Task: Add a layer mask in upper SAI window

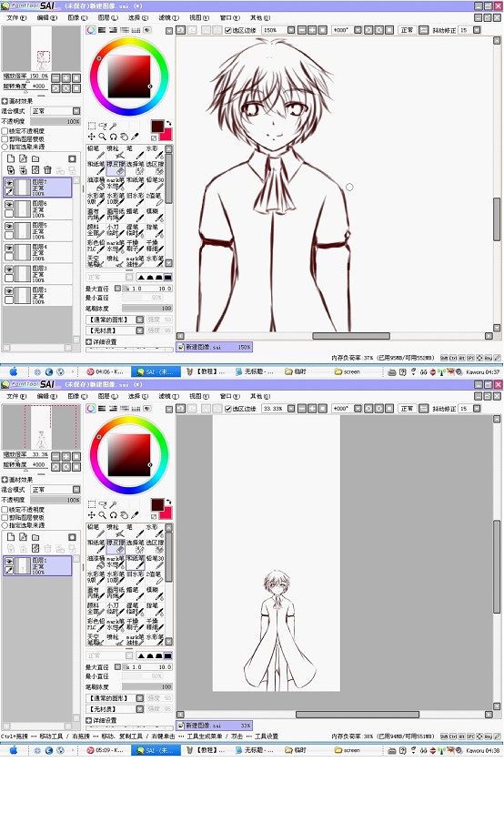Action: pyautogui.click(x=72, y=158)
